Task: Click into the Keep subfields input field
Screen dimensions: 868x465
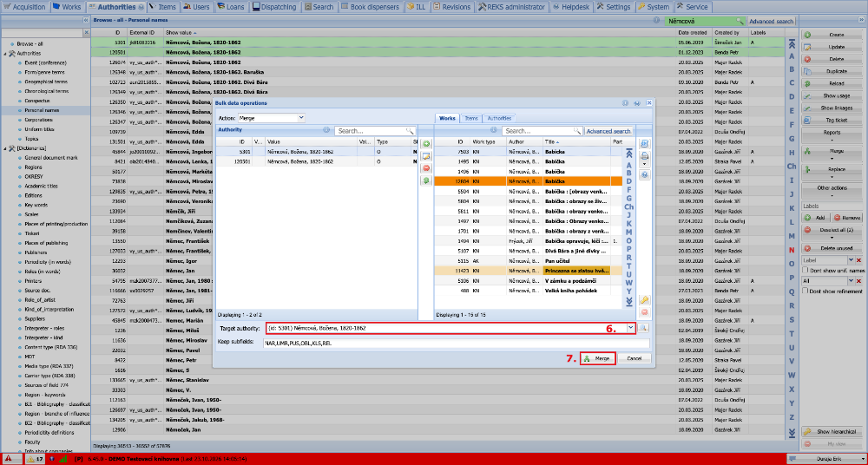Action: tap(457, 344)
